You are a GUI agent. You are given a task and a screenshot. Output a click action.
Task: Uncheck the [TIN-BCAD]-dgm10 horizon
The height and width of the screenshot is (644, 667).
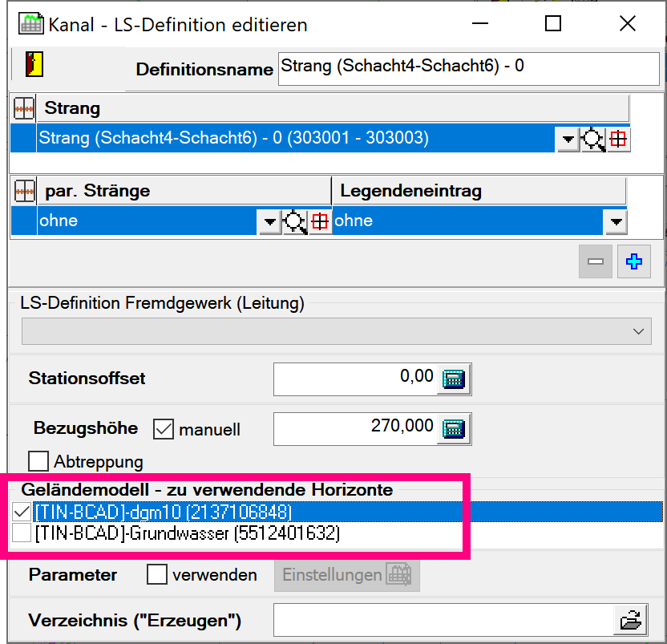tap(22, 512)
